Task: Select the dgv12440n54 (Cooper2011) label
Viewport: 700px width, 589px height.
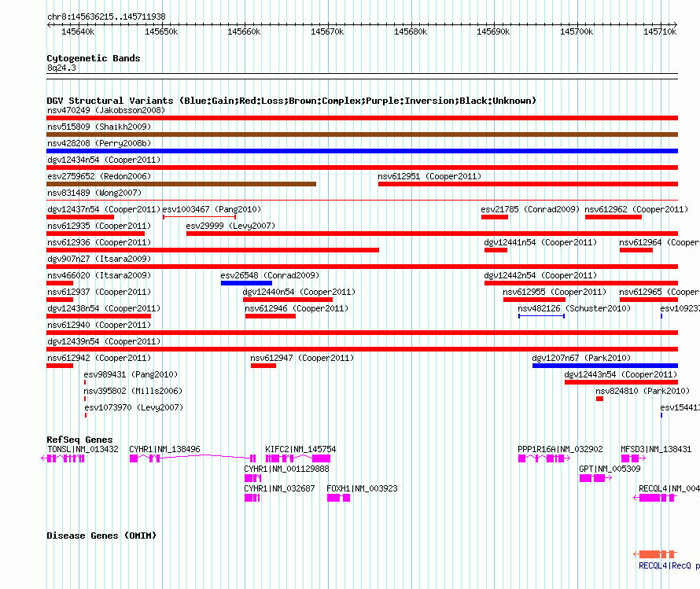Action: 299,292
